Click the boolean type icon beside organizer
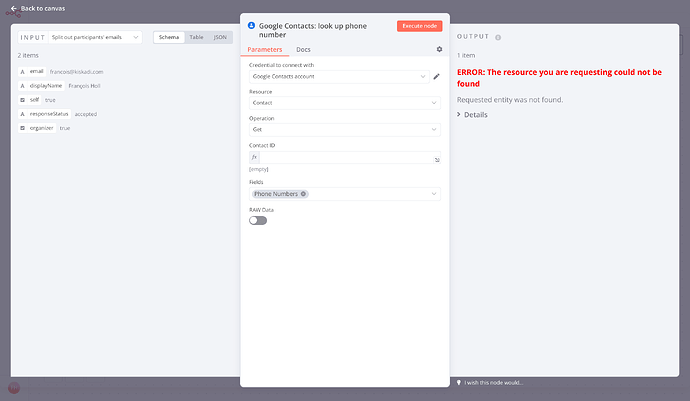Image resolution: width=690 pixels, height=401 pixels. click(x=22, y=128)
